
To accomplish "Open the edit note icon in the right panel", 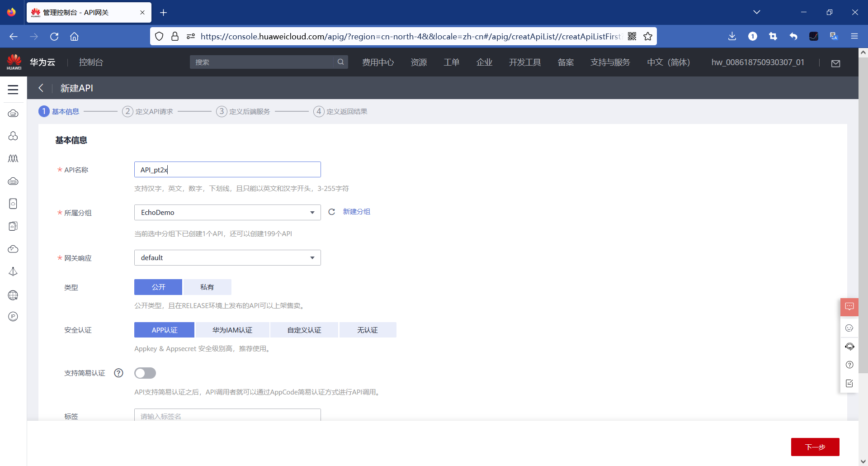I will pyautogui.click(x=849, y=383).
